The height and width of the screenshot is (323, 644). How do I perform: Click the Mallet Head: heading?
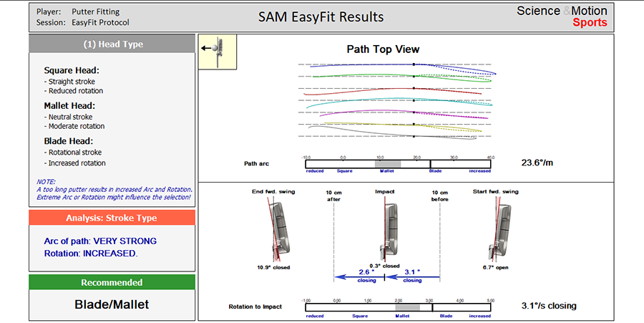click(x=69, y=105)
